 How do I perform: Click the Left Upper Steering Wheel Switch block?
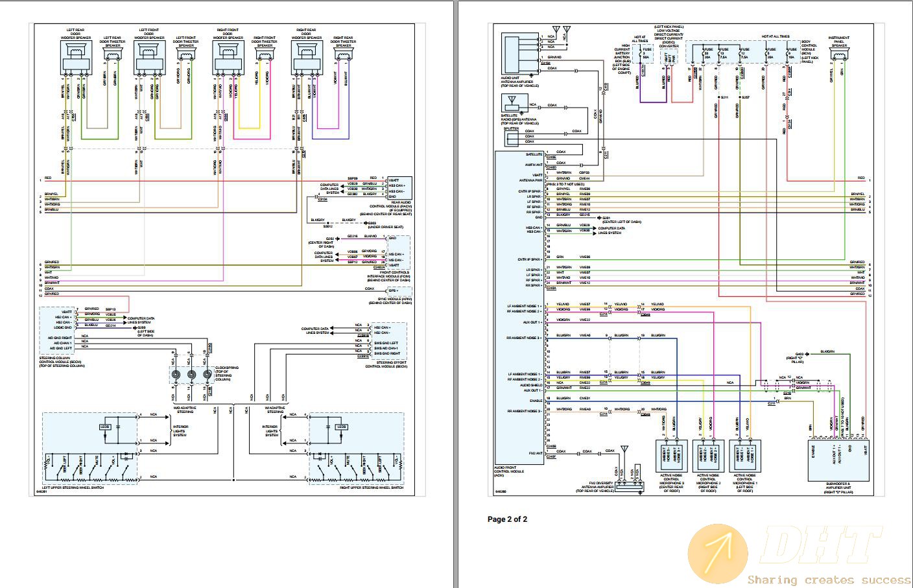point(91,448)
